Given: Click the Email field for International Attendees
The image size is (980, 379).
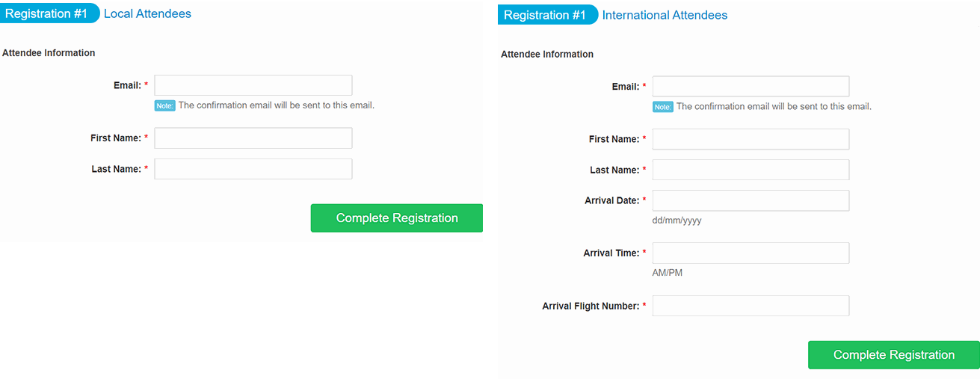Looking at the screenshot, I should [x=751, y=86].
